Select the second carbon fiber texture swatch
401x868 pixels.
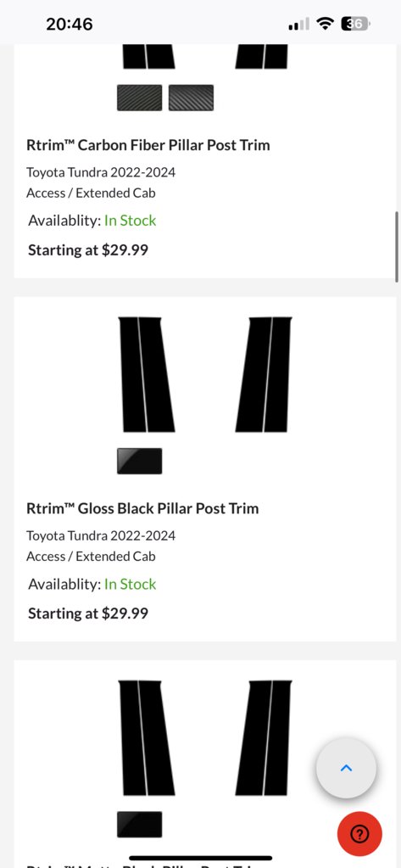(191, 98)
